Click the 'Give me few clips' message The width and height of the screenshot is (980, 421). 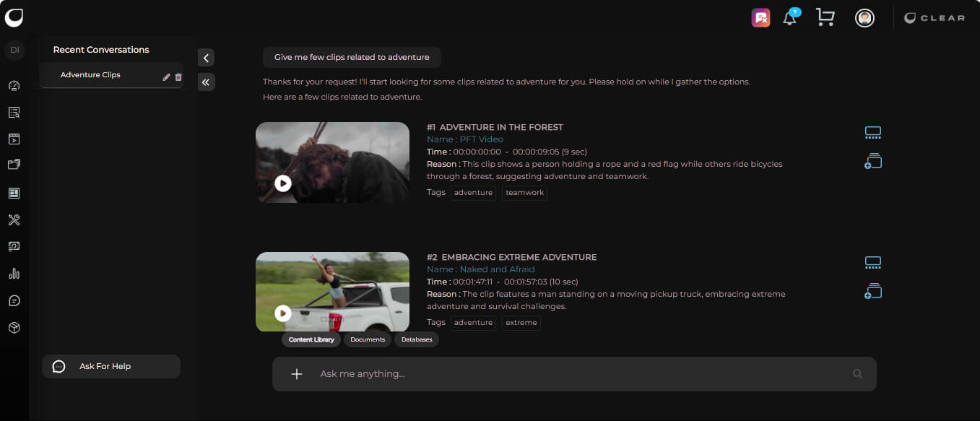352,58
